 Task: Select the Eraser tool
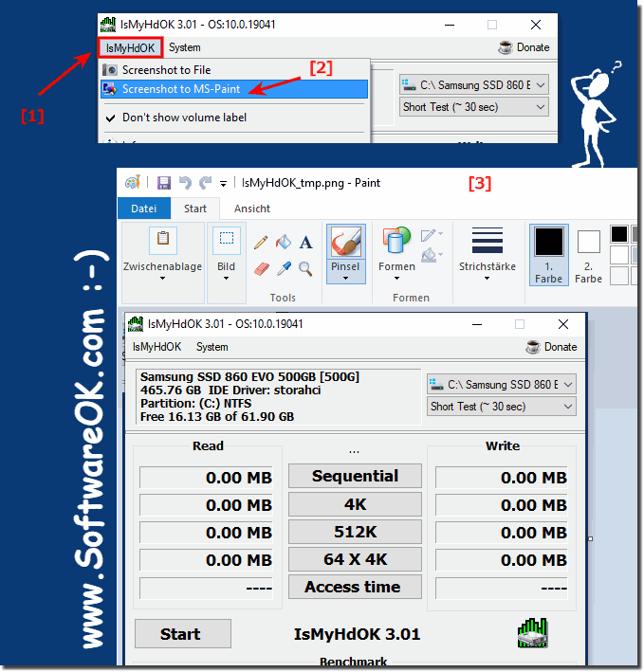pos(261,269)
